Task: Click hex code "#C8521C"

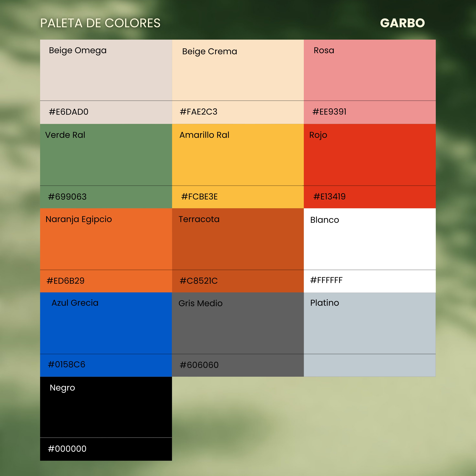Action: click(199, 281)
